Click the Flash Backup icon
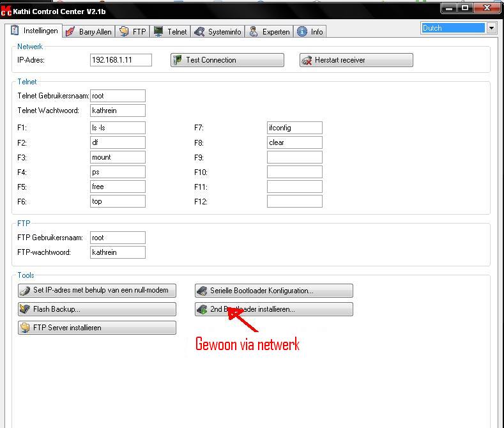The height and width of the screenshot is (428, 504). (25, 309)
